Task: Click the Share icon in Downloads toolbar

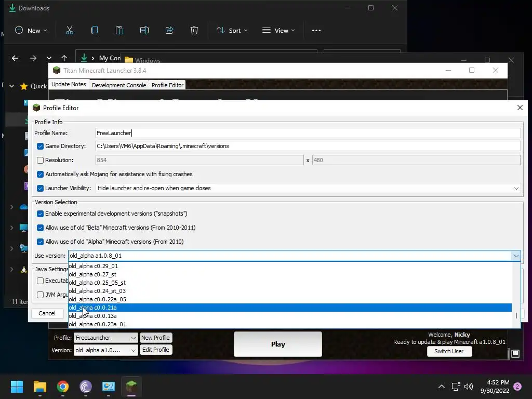Action: (x=169, y=31)
